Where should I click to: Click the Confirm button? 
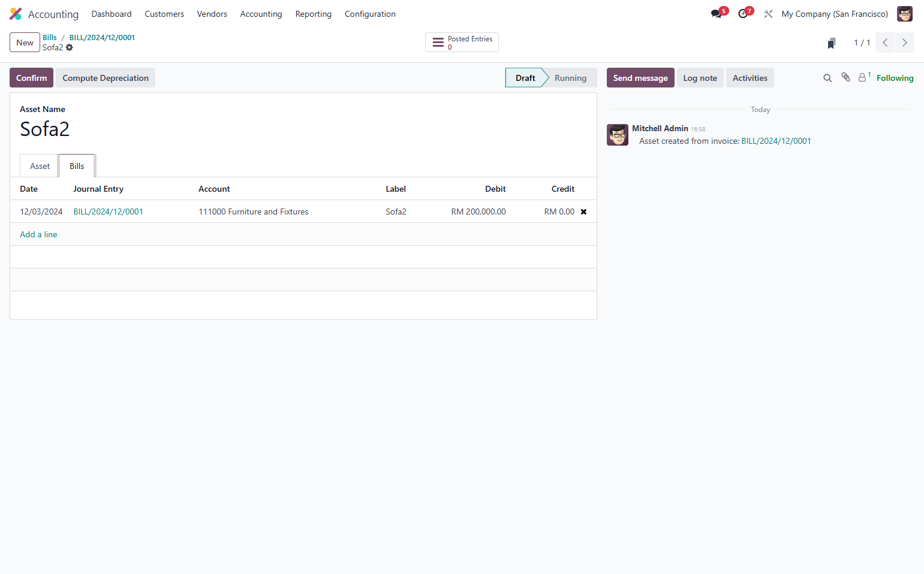tap(31, 78)
